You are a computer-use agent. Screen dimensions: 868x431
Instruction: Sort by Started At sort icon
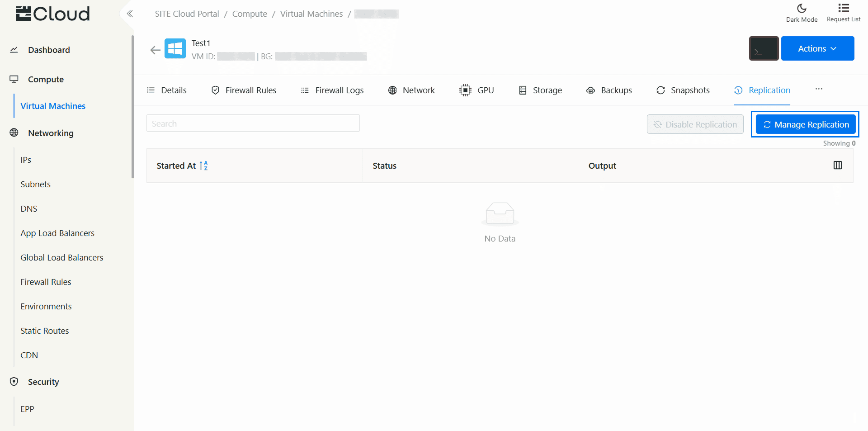click(x=203, y=166)
